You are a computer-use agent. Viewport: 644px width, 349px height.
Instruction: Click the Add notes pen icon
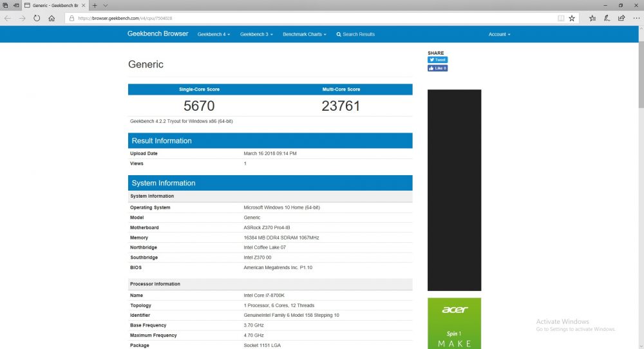pyautogui.click(x=607, y=18)
